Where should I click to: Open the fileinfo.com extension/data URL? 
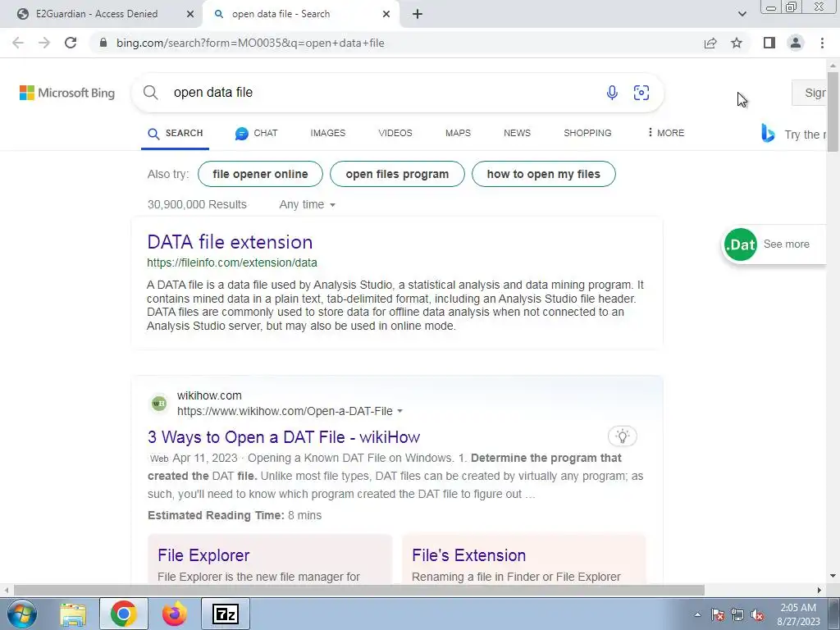click(x=232, y=263)
